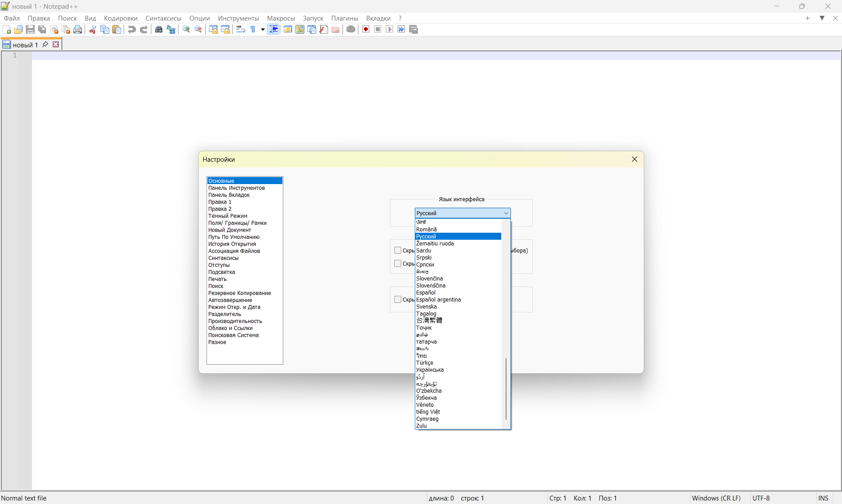842x504 pixels.
Task: Toggle the show all characters pilcrow icon
Action: 253,29
